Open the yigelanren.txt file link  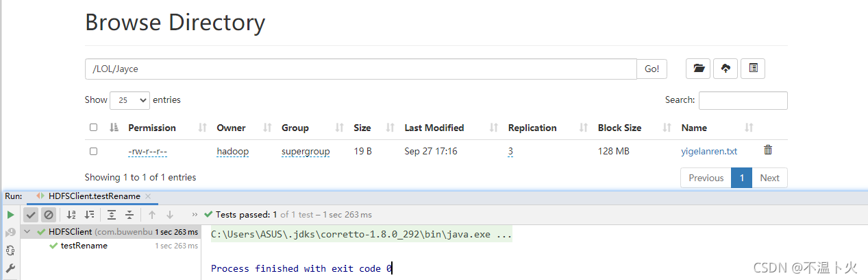coord(709,151)
